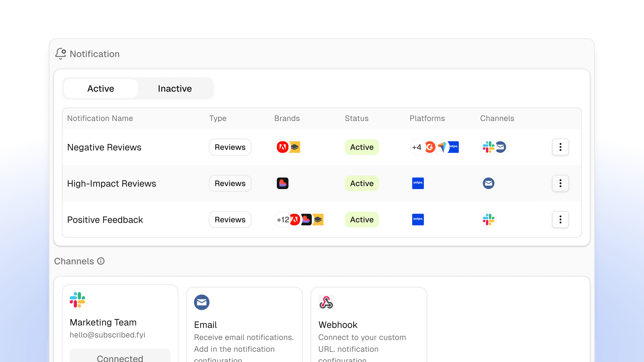Click Slack logo on Marketing Team card

click(77, 300)
